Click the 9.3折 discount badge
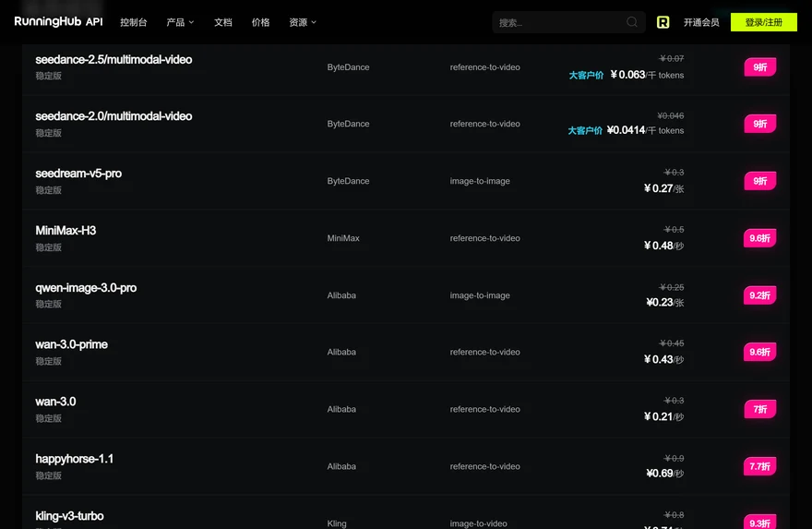Image resolution: width=812 pixels, height=529 pixels. (759, 523)
